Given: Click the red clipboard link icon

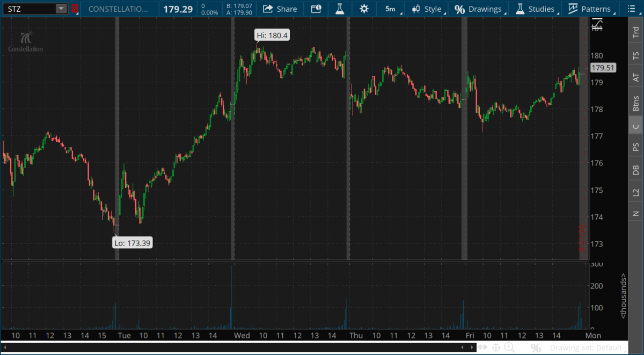Looking at the screenshot, I should tap(75, 9).
